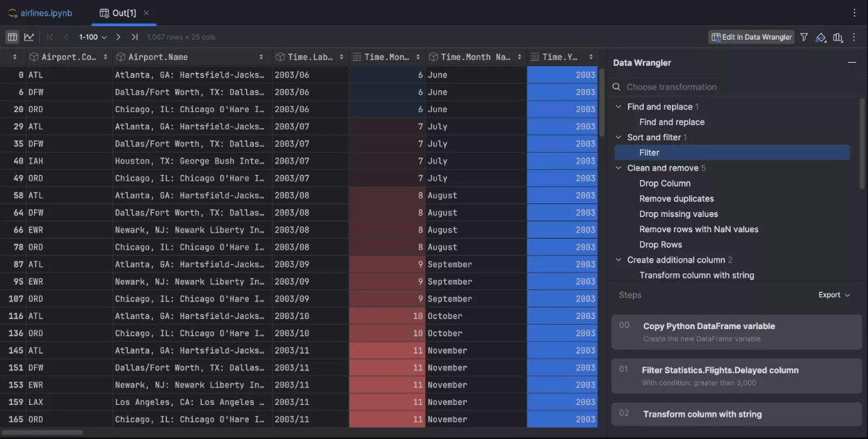Collapse the Clean and remove group
This screenshot has height=439, width=868.
pyautogui.click(x=618, y=168)
